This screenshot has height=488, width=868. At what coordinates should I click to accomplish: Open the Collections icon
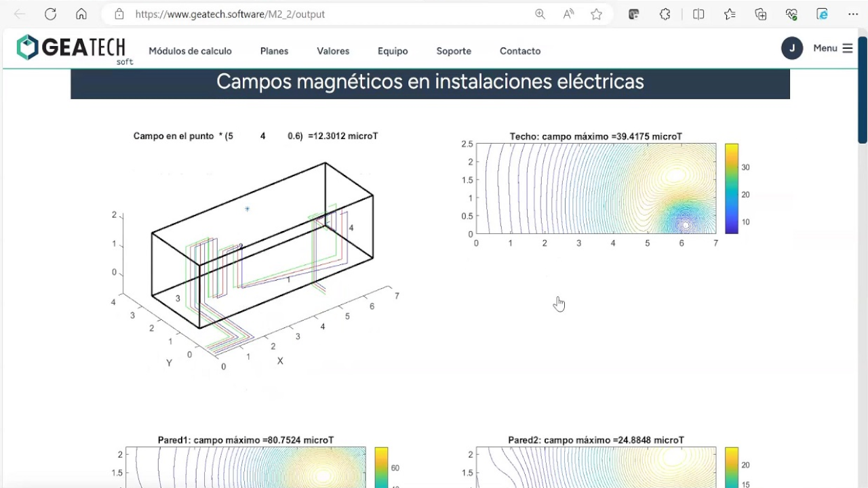click(x=761, y=14)
